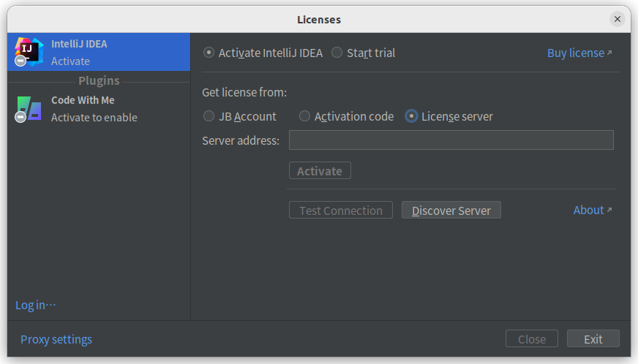638x364 pixels.
Task: Click the Code With Me plugin icon
Action: (x=29, y=108)
